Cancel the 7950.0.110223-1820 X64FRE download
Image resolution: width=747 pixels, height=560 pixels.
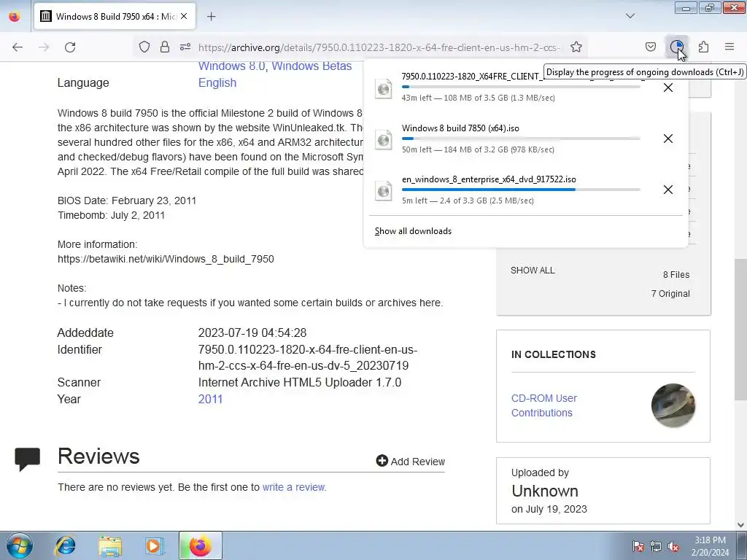pyautogui.click(x=668, y=87)
